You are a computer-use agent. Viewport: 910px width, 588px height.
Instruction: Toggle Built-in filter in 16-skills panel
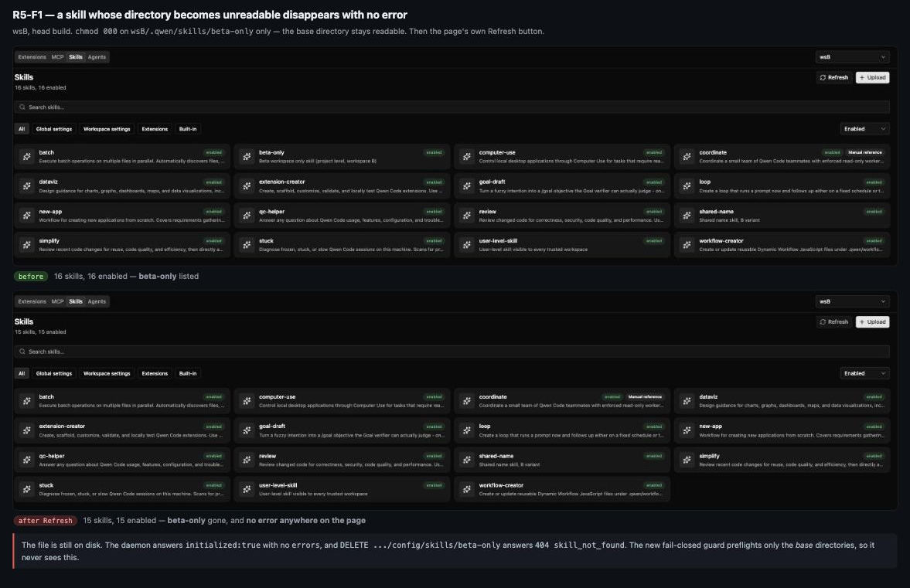tap(187, 129)
